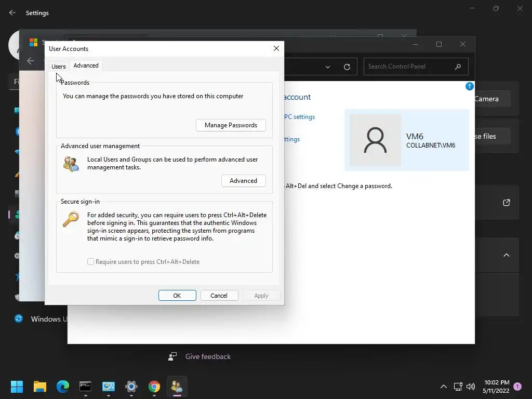Screen dimensions: 532x399
Task: Launch File Explorer from taskbar
Action: tap(39, 387)
